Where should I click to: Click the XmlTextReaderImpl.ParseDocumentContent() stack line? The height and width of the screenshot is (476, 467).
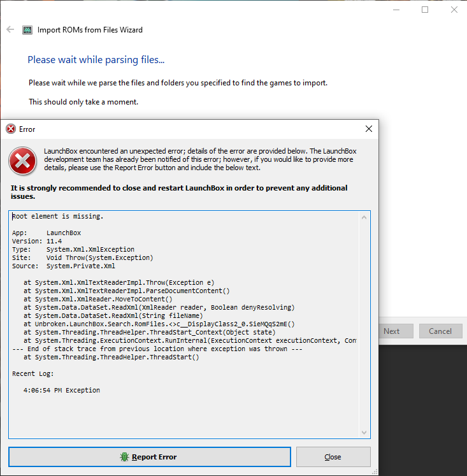127,291
